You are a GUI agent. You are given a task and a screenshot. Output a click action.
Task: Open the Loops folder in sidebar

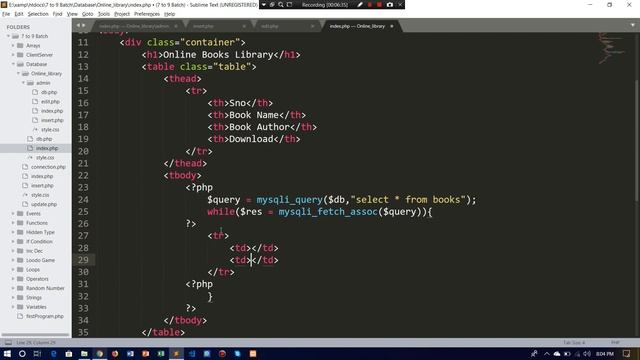[33, 270]
